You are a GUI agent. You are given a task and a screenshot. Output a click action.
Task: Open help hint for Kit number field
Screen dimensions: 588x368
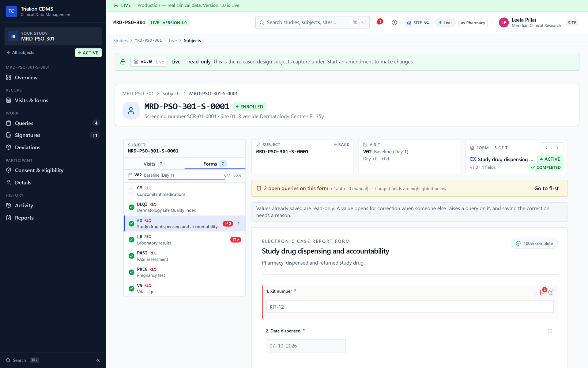(x=551, y=292)
